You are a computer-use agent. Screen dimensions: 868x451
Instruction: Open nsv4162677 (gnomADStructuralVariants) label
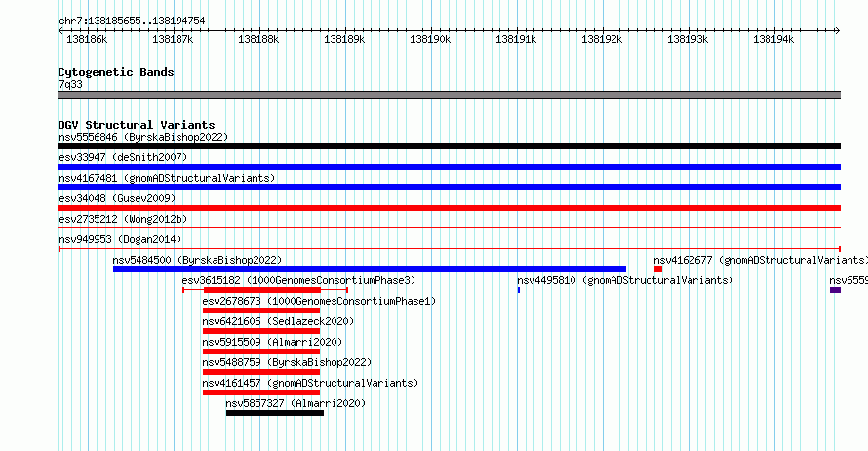[761, 260]
